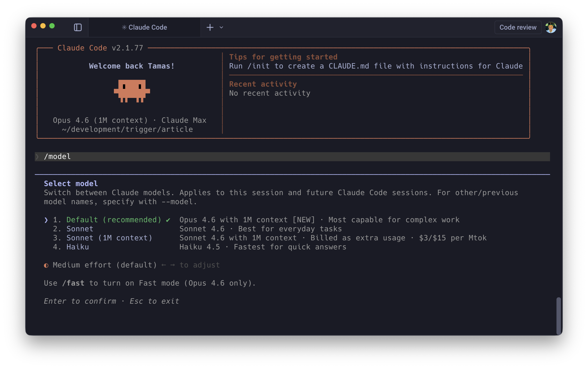Click the terminal vertical scrollbar thumb
This screenshot has width=588, height=369.
pos(558,316)
